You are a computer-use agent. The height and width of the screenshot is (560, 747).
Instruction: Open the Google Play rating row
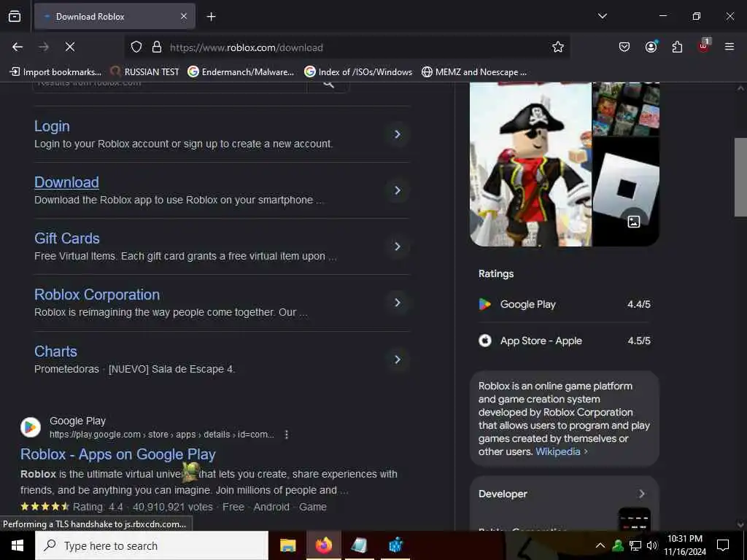coord(565,304)
